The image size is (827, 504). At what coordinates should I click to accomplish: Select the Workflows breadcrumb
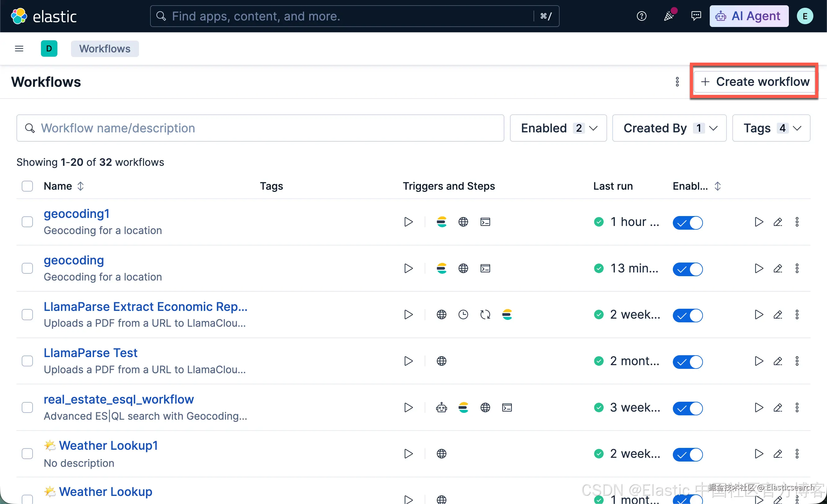[105, 49]
